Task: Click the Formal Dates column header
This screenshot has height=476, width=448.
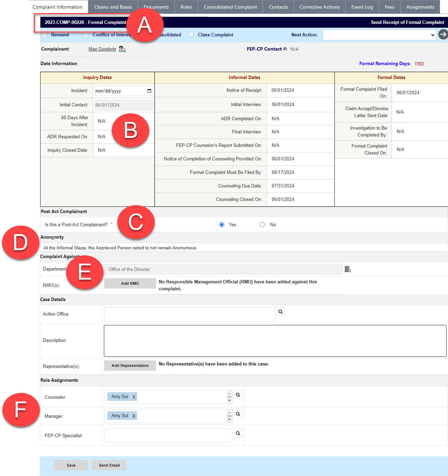Action: [391, 78]
